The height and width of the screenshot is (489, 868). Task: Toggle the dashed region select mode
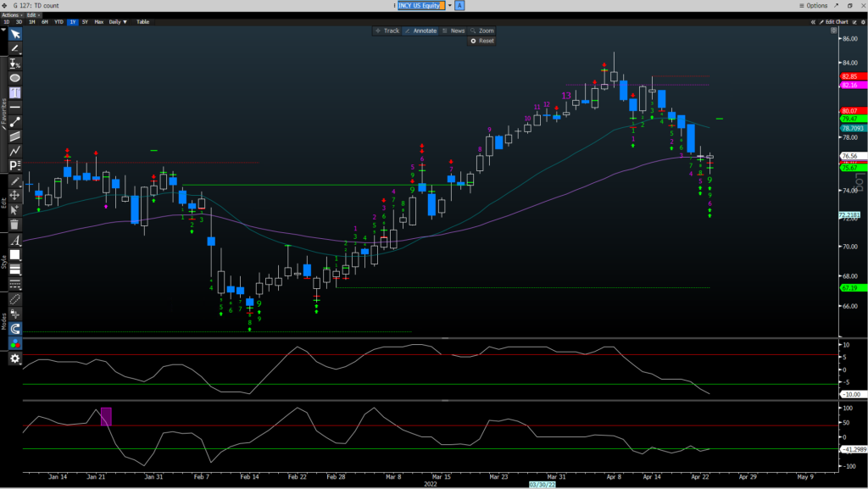[15, 299]
